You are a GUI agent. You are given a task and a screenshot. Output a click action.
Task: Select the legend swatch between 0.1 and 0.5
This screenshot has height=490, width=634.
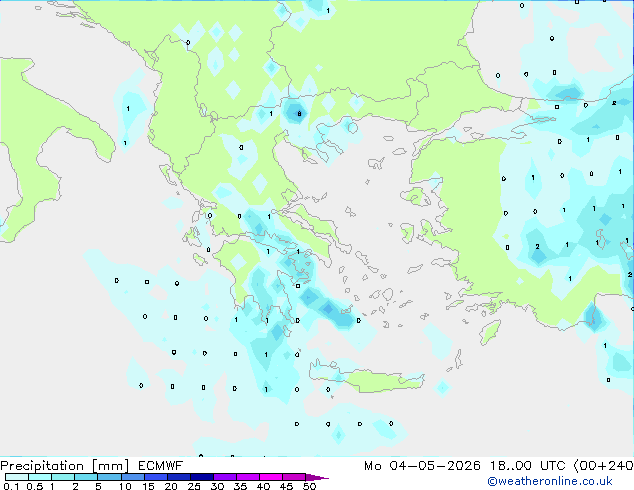click(17, 477)
